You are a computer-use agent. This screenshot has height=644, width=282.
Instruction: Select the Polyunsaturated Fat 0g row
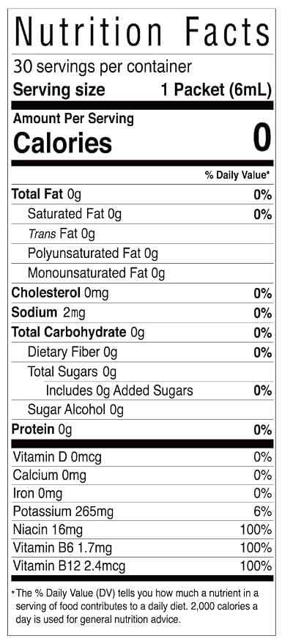[x=142, y=253]
